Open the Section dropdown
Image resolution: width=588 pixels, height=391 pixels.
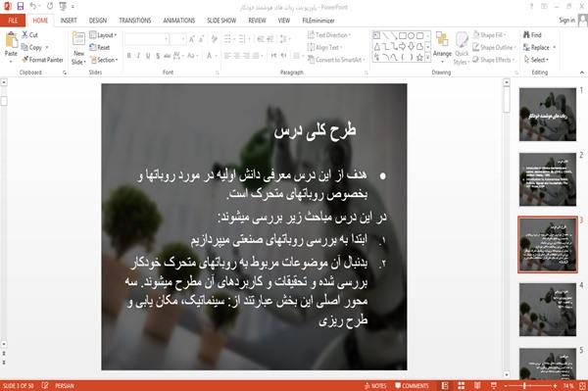click(104, 60)
